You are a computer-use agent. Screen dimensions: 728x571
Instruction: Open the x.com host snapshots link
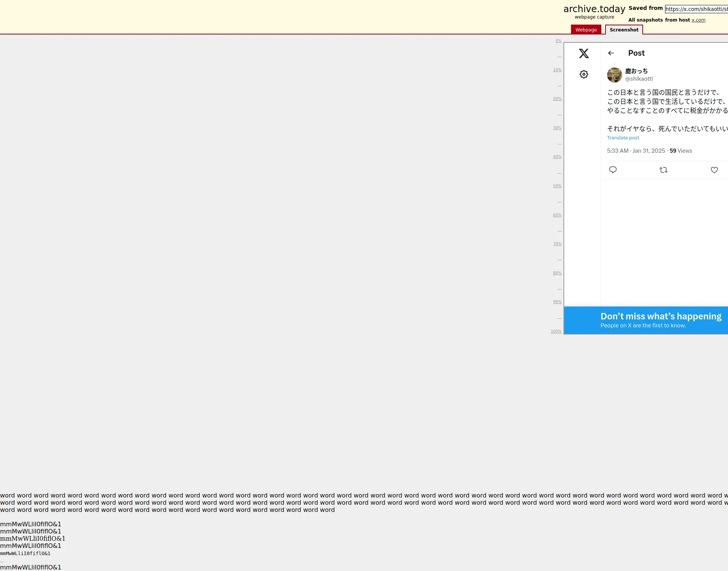[x=698, y=20]
